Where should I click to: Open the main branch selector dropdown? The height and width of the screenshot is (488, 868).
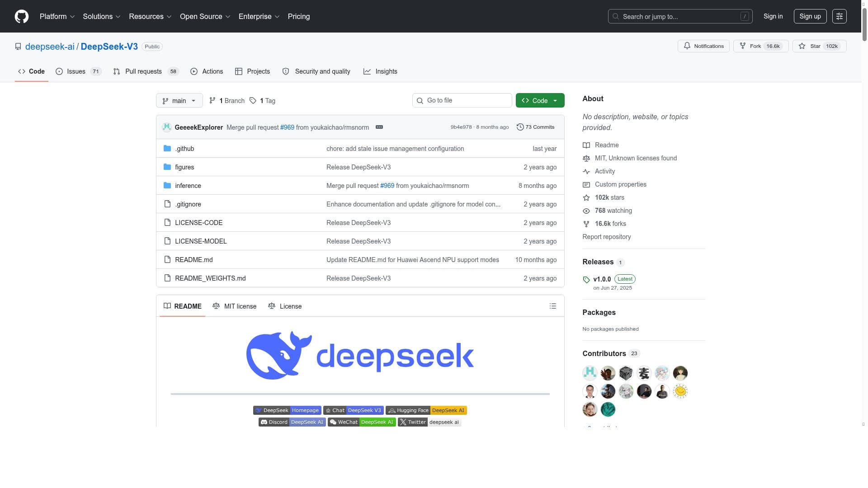(x=179, y=100)
